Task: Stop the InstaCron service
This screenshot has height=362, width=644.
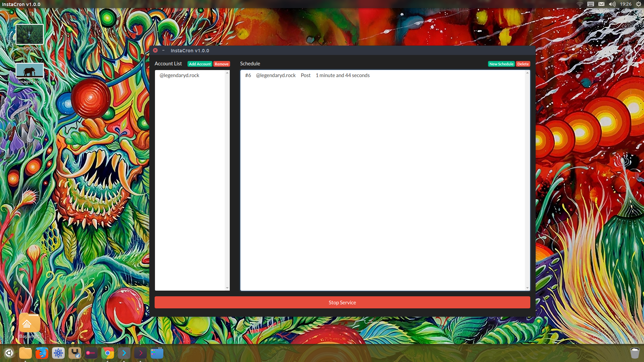Action: (342, 302)
